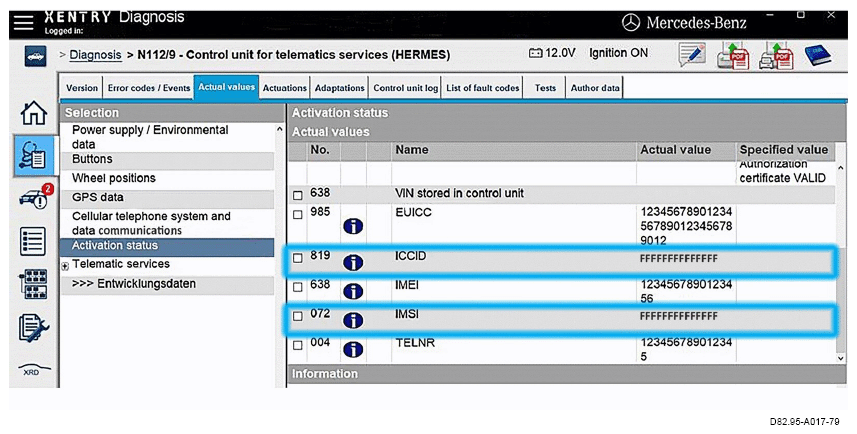Show info for IMEI row

pos(353,291)
